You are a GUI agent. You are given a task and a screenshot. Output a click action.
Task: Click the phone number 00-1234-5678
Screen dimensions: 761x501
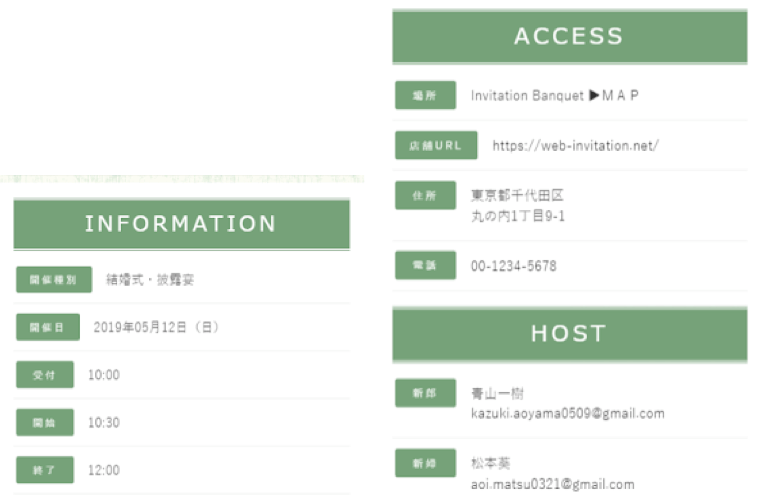[x=513, y=266]
